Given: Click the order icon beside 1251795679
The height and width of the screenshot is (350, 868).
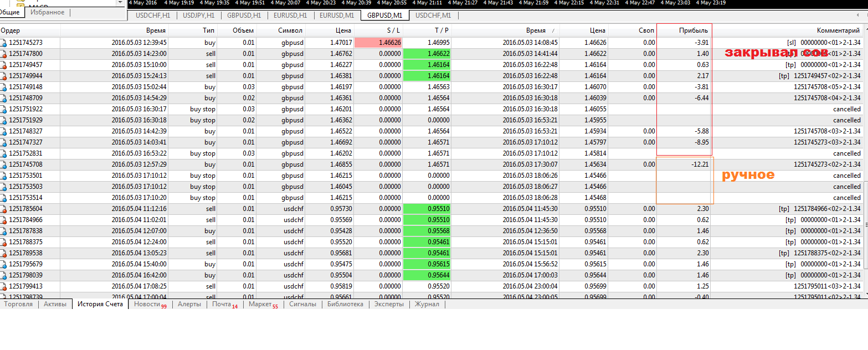Looking at the screenshot, I should pyautogui.click(x=4, y=264).
